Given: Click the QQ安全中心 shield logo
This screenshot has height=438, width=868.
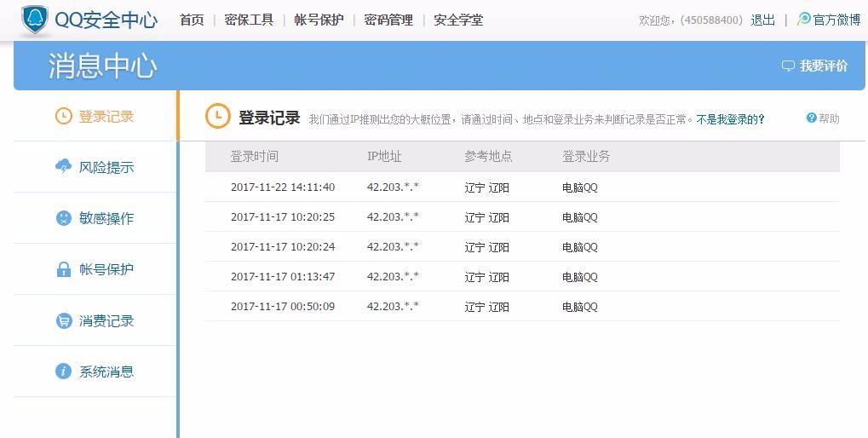Looking at the screenshot, I should (35, 20).
